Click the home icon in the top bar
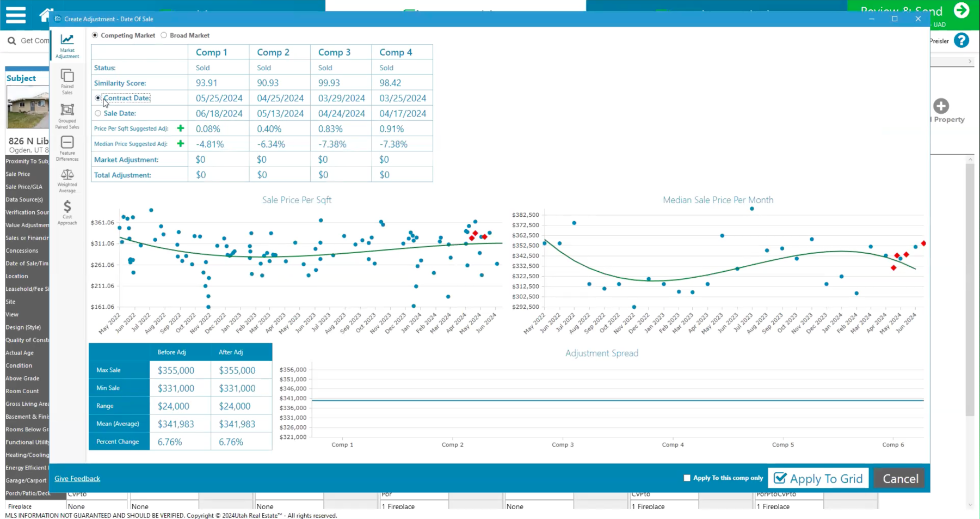The width and height of the screenshot is (980, 519). click(x=46, y=15)
